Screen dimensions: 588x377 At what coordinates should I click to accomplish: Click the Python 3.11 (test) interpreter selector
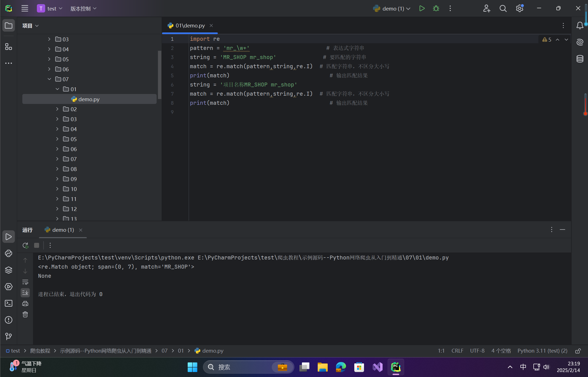[542, 351]
